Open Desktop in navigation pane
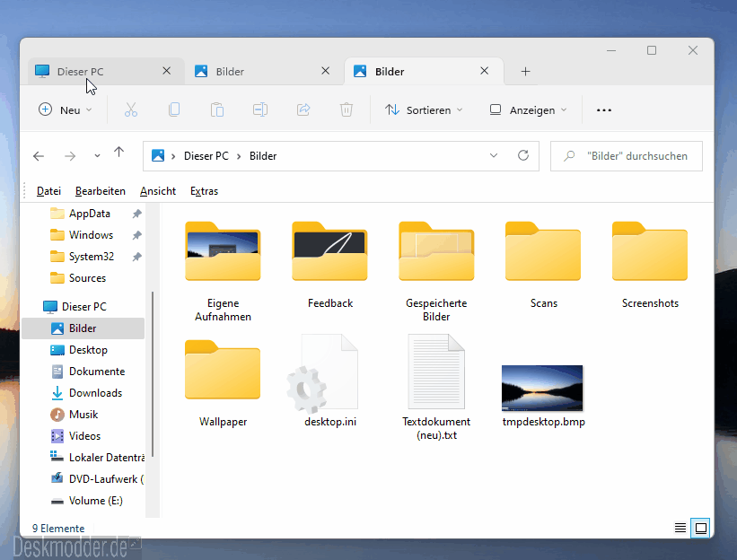The width and height of the screenshot is (737, 560). (x=88, y=350)
